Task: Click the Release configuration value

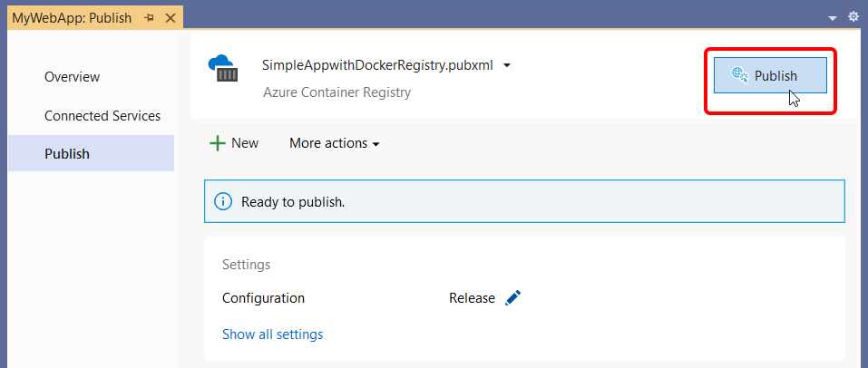Action: [472, 298]
